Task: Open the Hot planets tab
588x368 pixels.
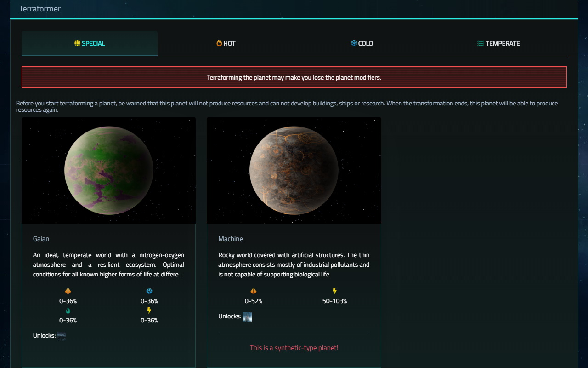Action: click(x=226, y=44)
